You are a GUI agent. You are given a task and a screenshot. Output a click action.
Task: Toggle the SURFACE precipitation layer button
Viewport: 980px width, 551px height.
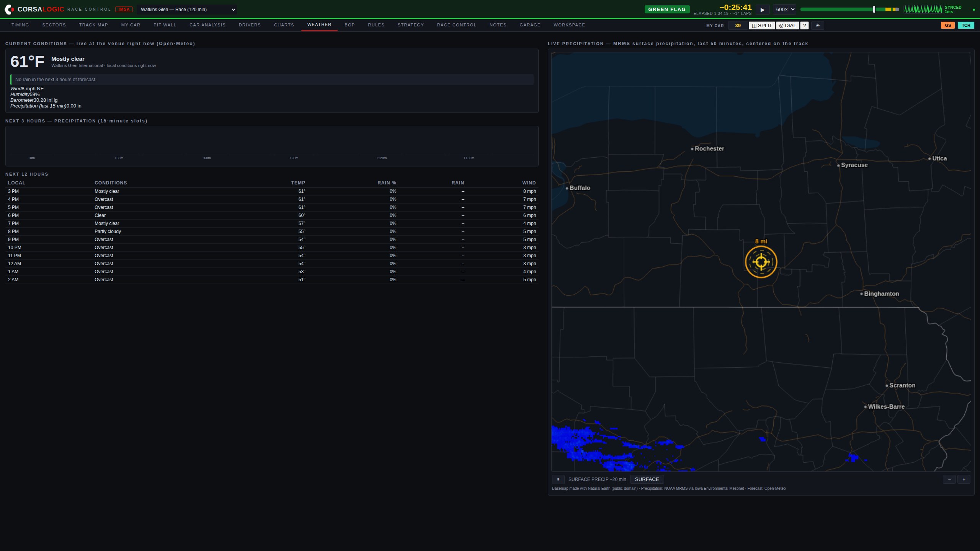click(x=647, y=479)
